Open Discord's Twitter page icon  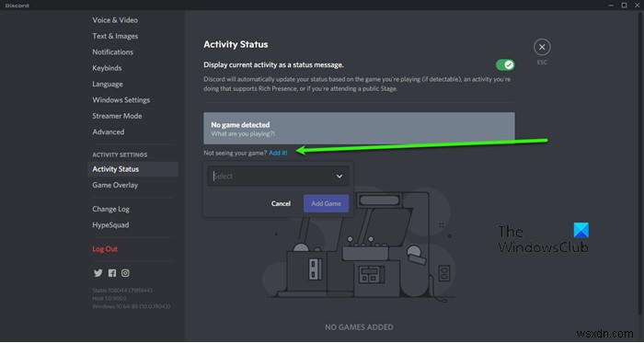pyautogui.click(x=98, y=273)
